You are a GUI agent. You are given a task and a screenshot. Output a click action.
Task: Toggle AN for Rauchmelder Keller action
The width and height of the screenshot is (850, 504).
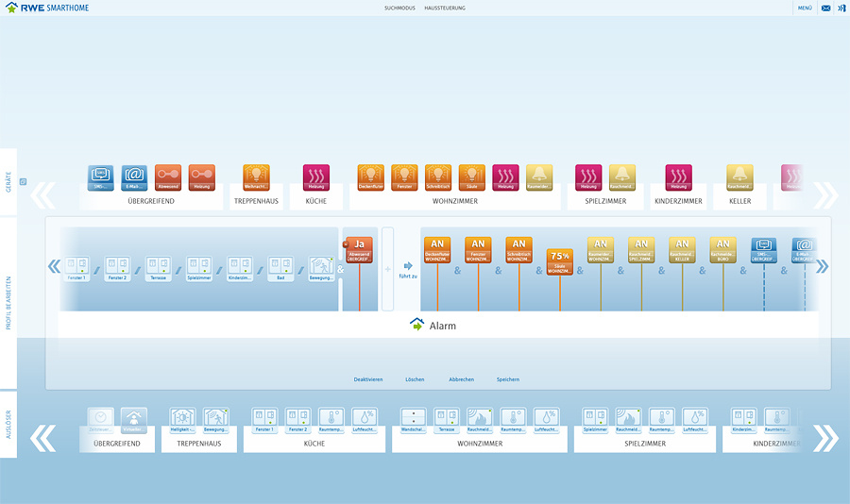click(x=682, y=250)
